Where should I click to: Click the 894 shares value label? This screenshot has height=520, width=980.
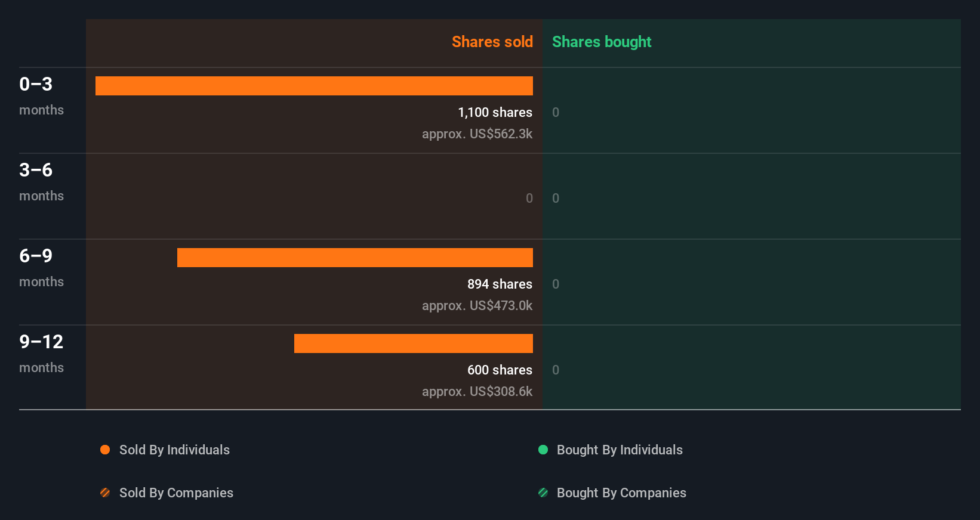[x=500, y=284]
